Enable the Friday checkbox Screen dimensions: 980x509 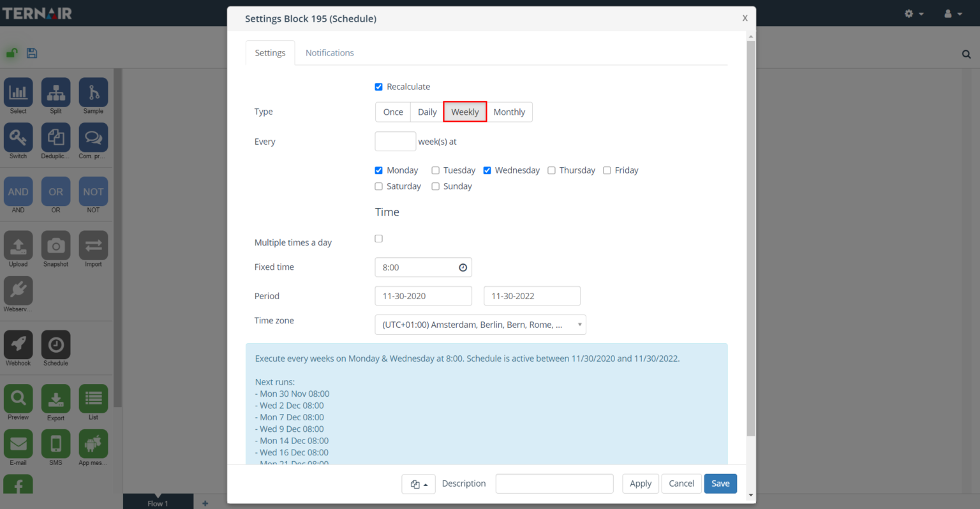tap(607, 170)
